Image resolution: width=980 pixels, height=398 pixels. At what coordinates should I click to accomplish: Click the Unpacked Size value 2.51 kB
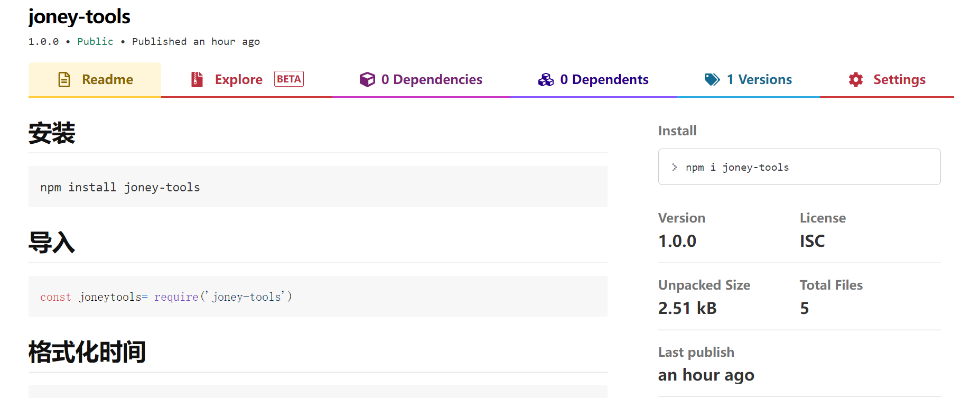click(687, 308)
